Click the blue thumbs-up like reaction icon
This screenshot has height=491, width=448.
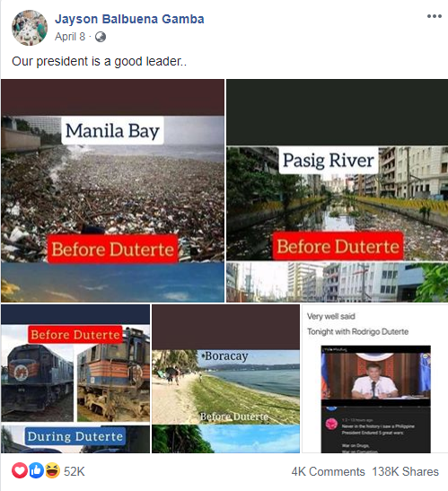click(36, 471)
